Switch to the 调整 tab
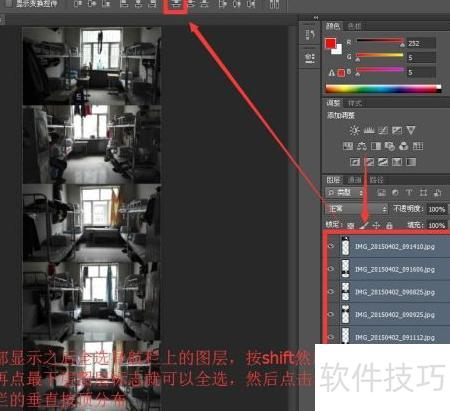The height and width of the screenshot is (411, 450). (333, 103)
